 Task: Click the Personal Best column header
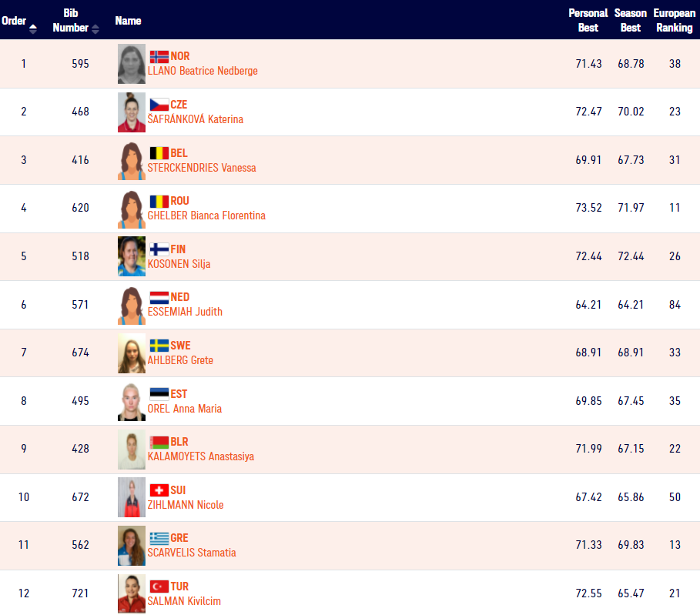(588, 21)
